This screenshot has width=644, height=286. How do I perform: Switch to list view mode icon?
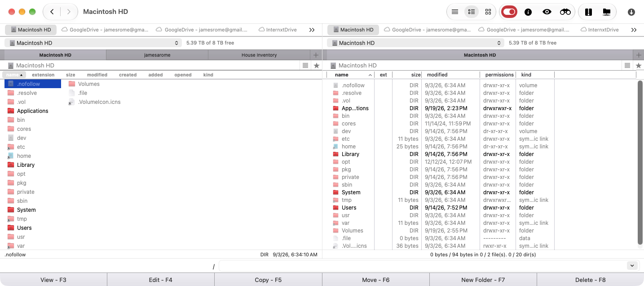(455, 12)
